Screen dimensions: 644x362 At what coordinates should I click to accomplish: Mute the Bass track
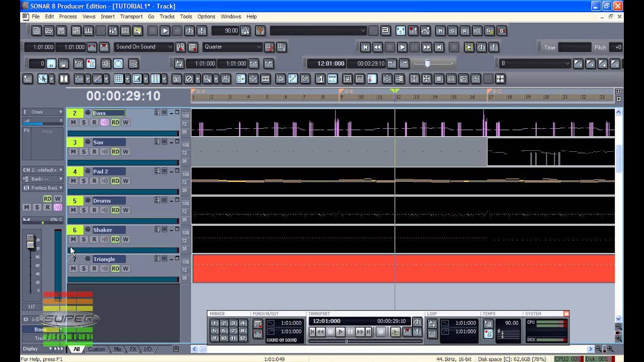[73, 122]
